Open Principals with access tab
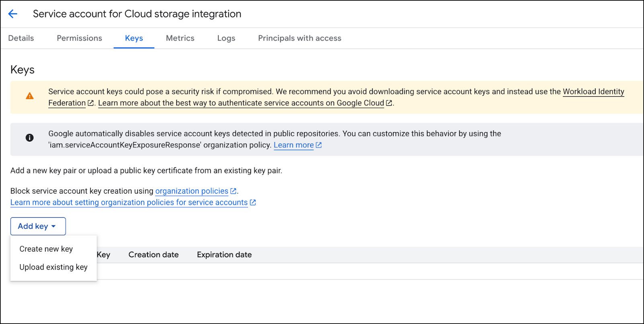This screenshot has height=324, width=644. 299,38
